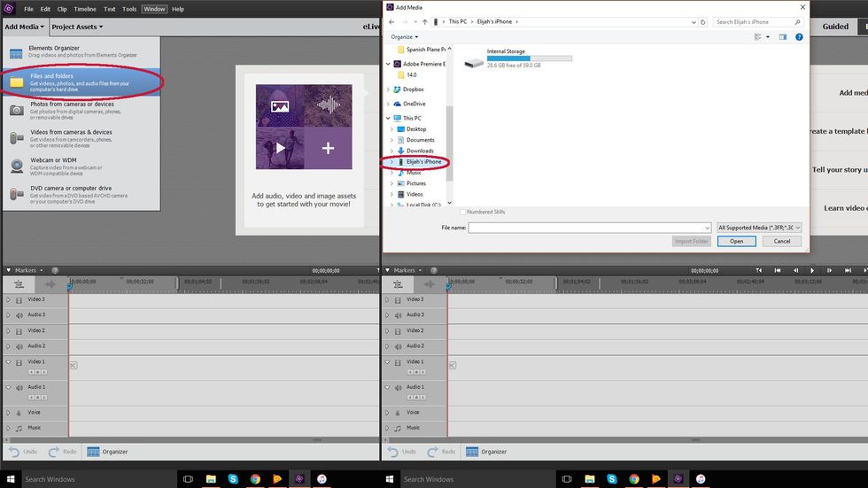868x488 pixels.
Task: Open the Timeline menu
Action: (85, 9)
